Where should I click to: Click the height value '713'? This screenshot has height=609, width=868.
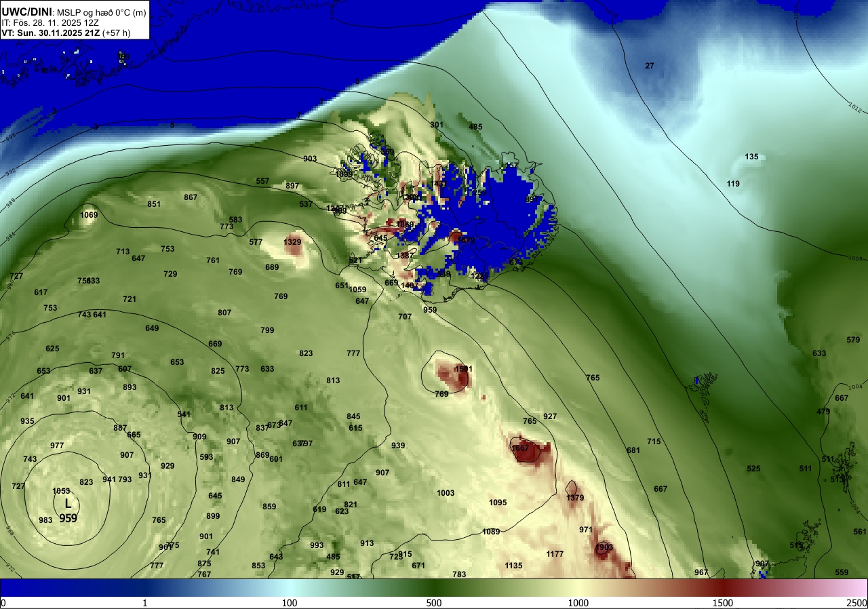(123, 252)
